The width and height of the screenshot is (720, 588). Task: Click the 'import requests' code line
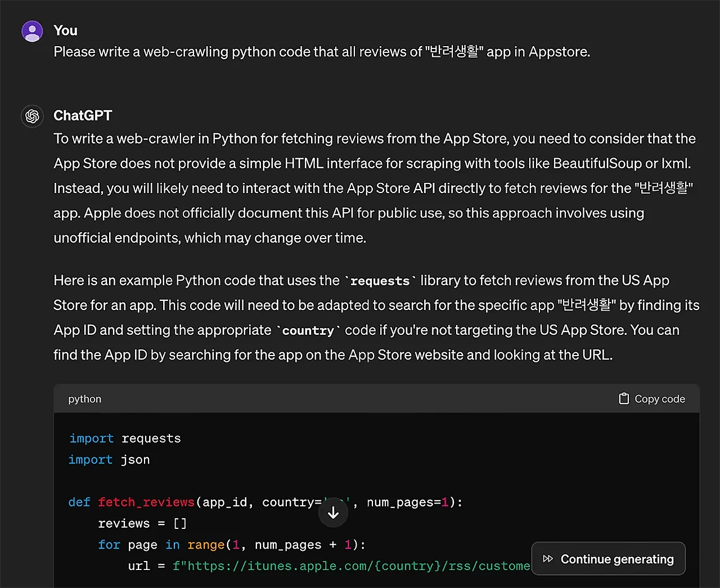[x=125, y=438]
